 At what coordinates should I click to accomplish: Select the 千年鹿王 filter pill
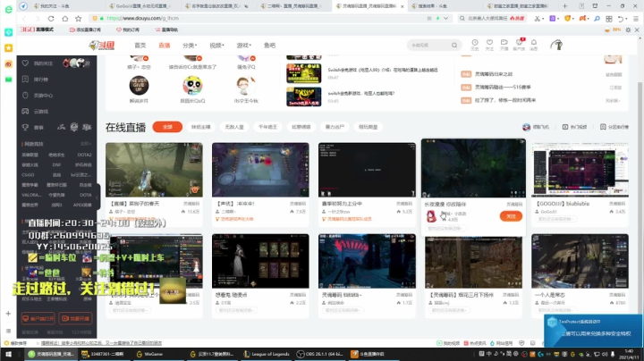coord(267,127)
